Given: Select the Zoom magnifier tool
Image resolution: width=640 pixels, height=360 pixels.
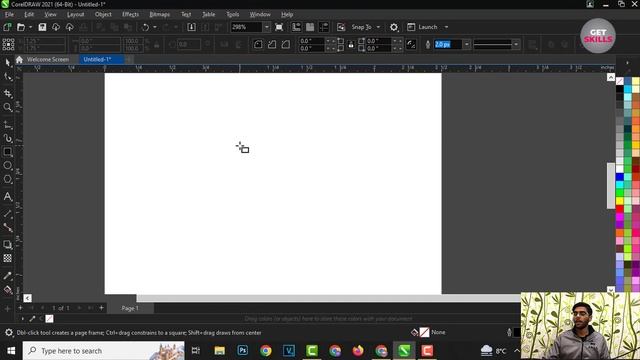Looking at the screenshot, I should click(x=8, y=107).
